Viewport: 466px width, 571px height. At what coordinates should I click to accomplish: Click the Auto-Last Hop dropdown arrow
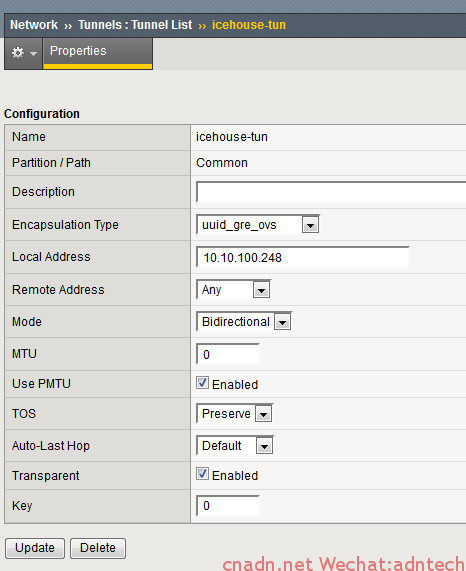point(265,446)
